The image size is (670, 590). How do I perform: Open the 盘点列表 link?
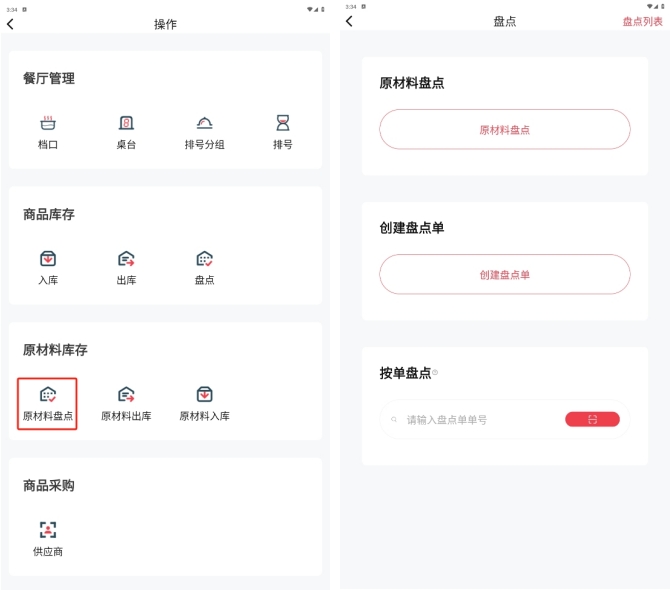[642, 21]
